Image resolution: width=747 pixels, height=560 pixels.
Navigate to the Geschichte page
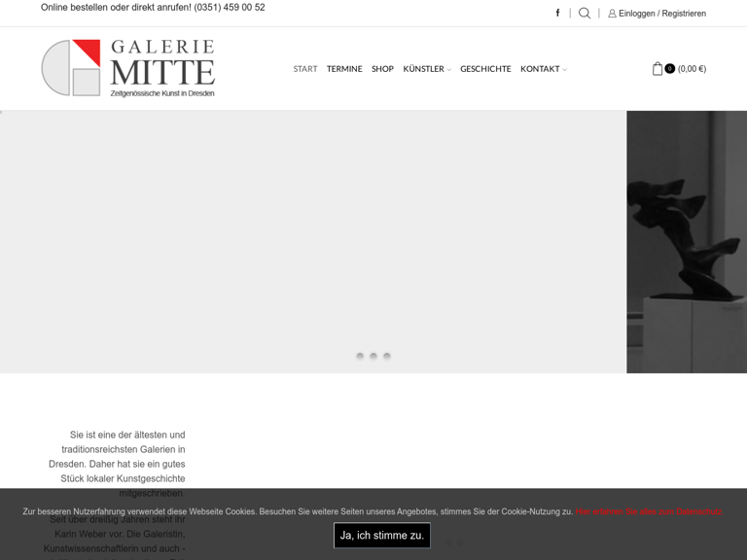(485, 69)
